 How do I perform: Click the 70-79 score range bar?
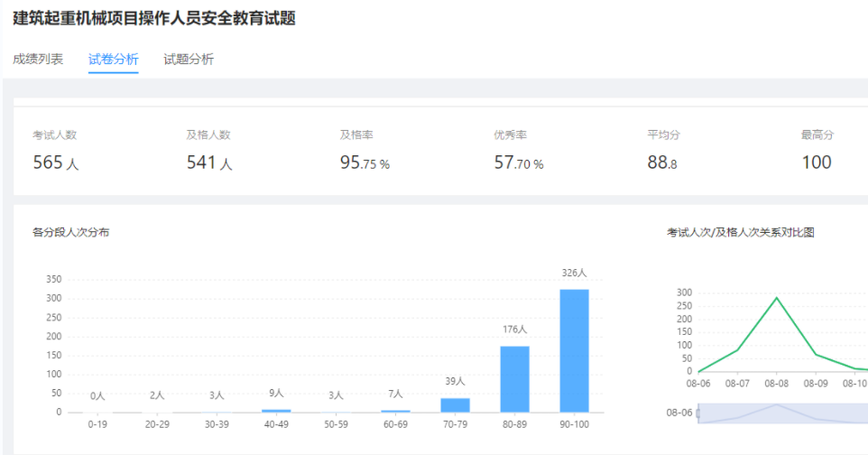click(455, 405)
